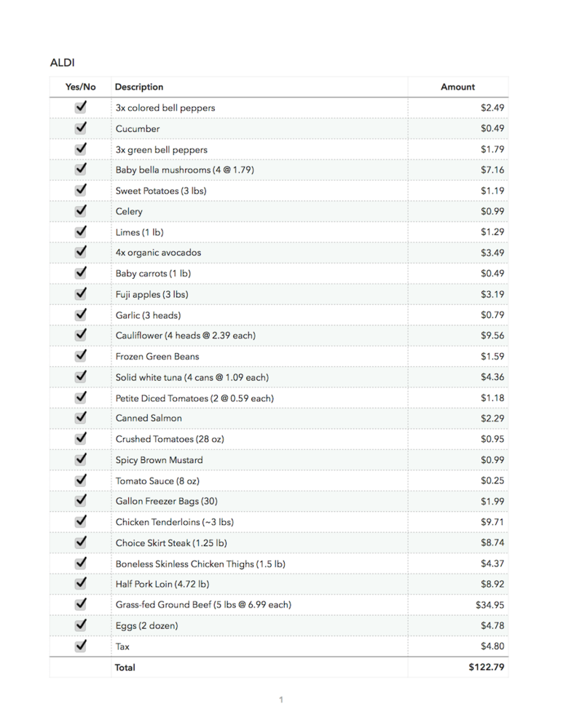This screenshot has width=563, height=728.
Task: Uncheck Baby bella mushrooms checkbox
Action: pos(81,169)
